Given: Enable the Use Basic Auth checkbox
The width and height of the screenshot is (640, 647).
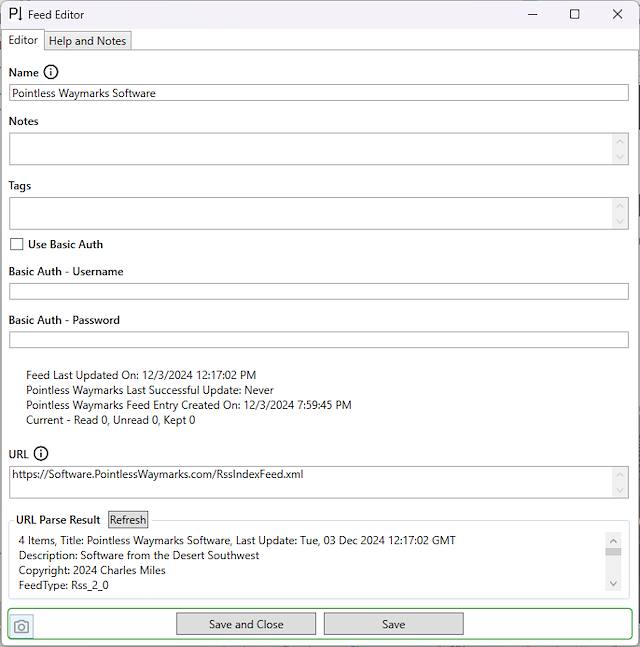Looking at the screenshot, I should pos(17,244).
